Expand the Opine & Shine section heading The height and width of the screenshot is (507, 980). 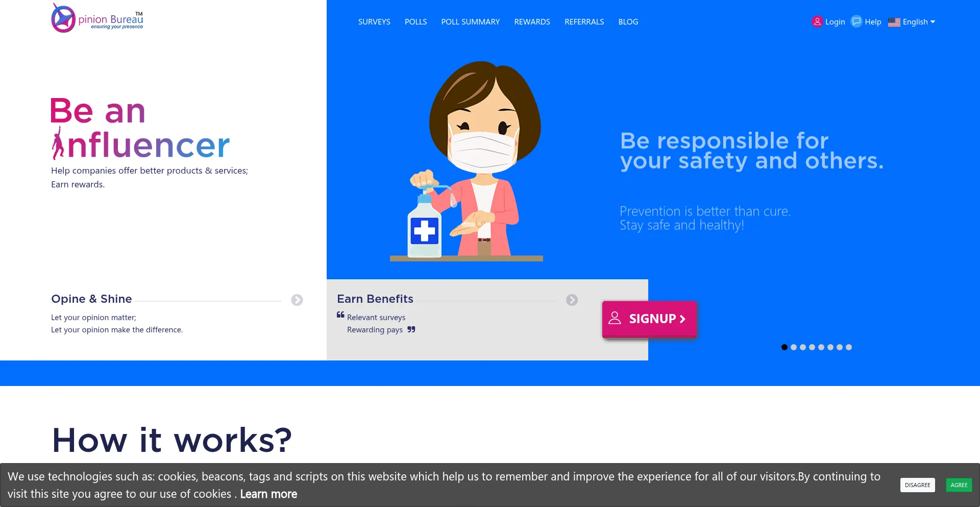[x=91, y=299]
